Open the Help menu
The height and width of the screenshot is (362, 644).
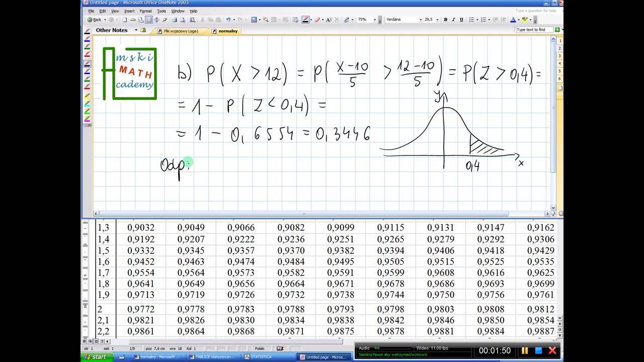(x=194, y=11)
